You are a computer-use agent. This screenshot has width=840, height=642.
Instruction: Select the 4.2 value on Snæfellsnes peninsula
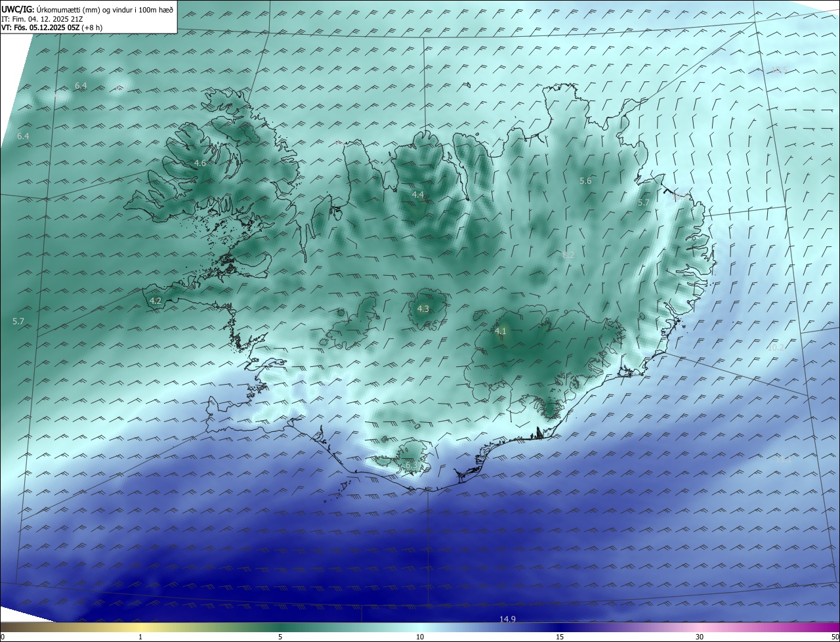coord(156,301)
